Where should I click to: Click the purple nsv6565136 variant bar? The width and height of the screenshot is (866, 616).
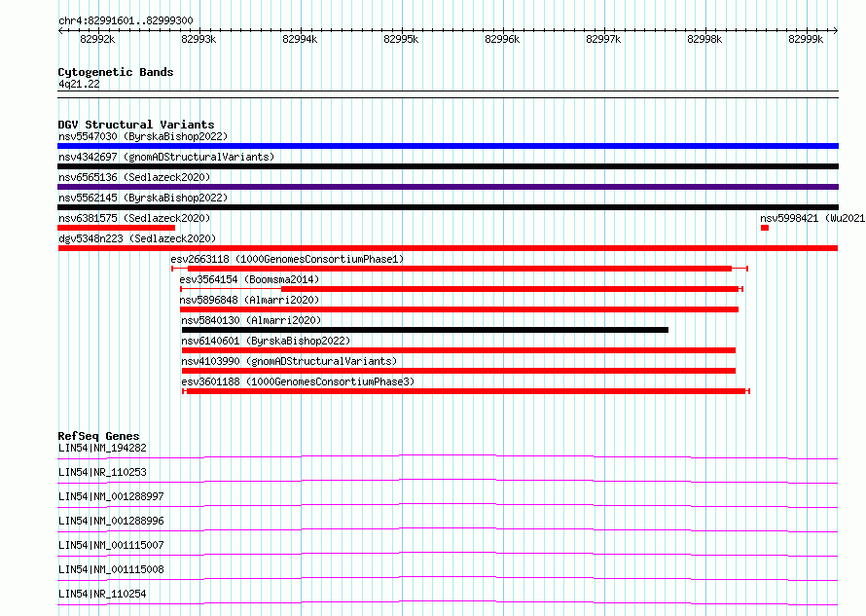(448, 187)
